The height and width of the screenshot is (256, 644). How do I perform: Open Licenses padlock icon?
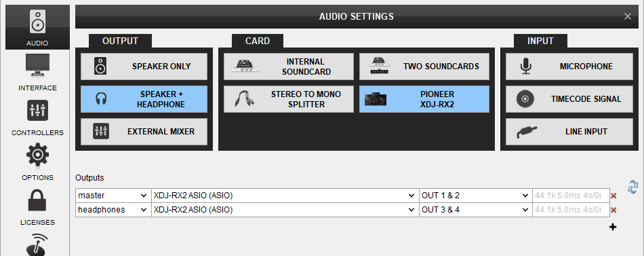coord(37,200)
